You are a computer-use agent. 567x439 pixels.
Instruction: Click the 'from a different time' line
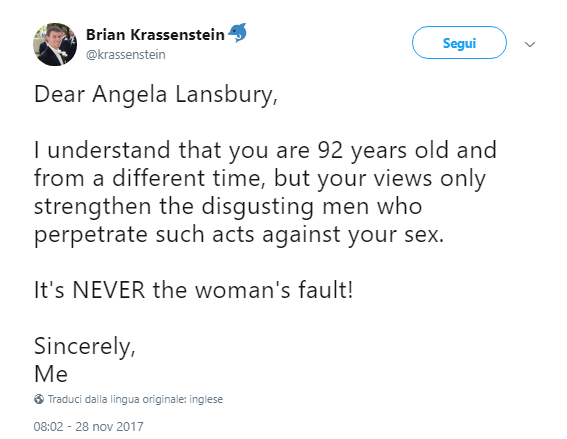click(x=260, y=179)
